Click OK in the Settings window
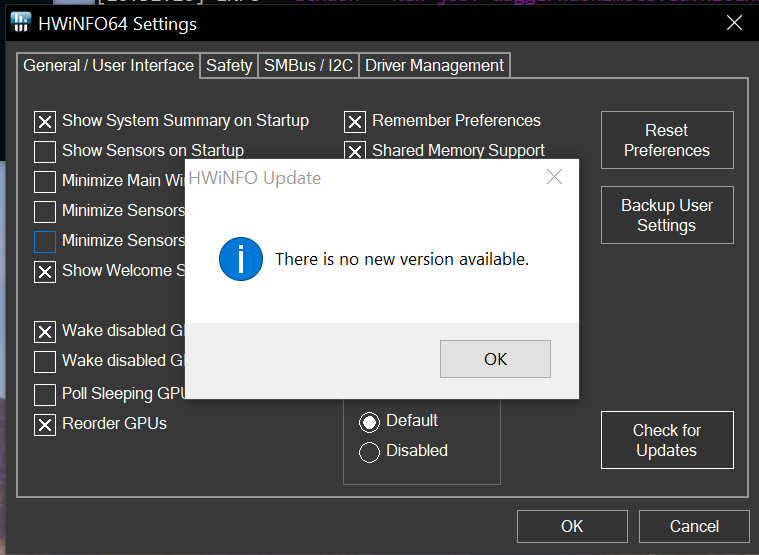The image size is (759, 555). pyautogui.click(x=572, y=526)
